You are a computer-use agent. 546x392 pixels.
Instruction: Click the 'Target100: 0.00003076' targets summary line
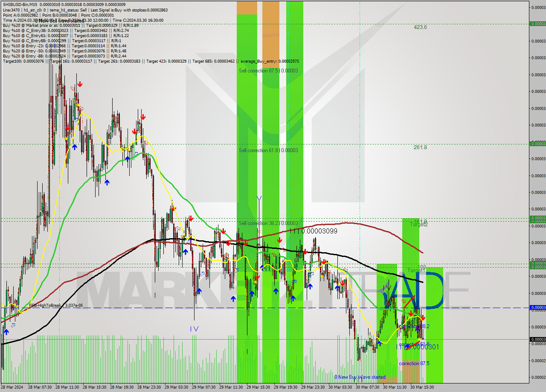tap(151, 61)
